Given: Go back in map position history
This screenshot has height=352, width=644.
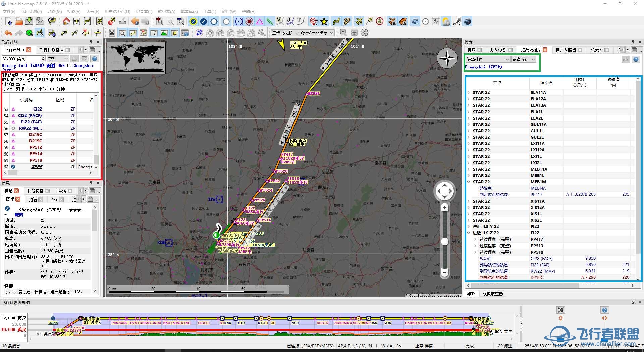Looking at the screenshot, I should [135, 21].
